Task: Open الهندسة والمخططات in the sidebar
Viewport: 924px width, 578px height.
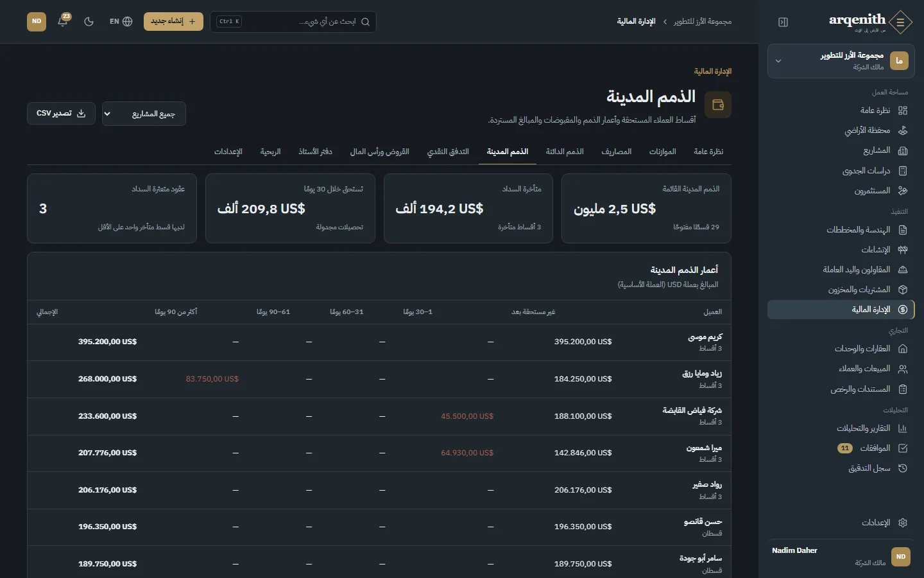Action: [841, 230]
